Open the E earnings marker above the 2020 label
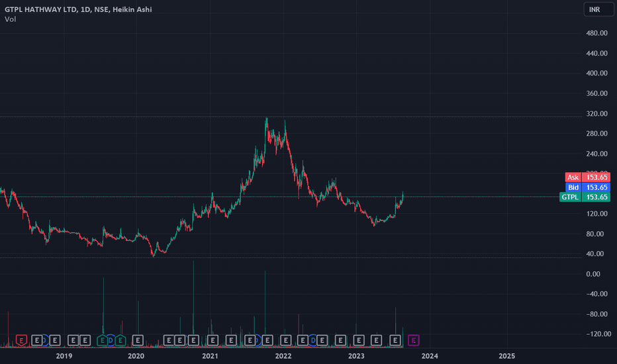 coord(137,340)
